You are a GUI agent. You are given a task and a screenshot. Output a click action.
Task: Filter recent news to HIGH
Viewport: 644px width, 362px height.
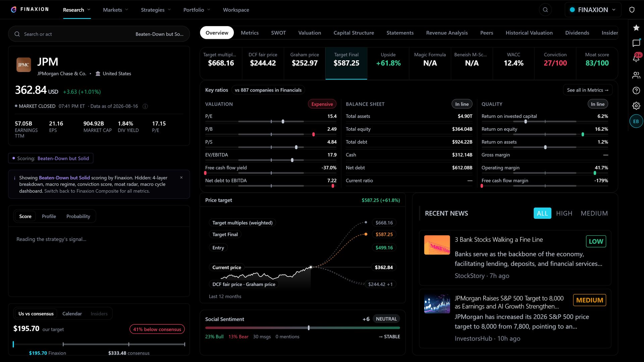[x=564, y=213]
